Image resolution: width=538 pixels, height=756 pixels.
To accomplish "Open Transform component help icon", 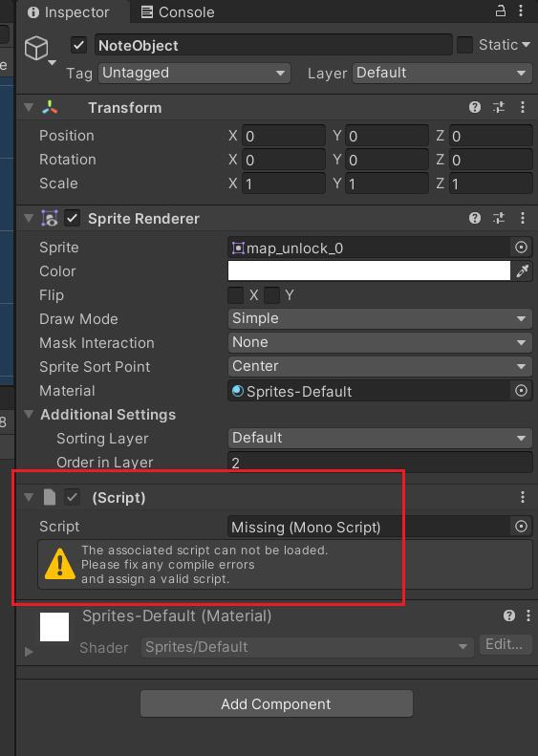I will point(475,107).
